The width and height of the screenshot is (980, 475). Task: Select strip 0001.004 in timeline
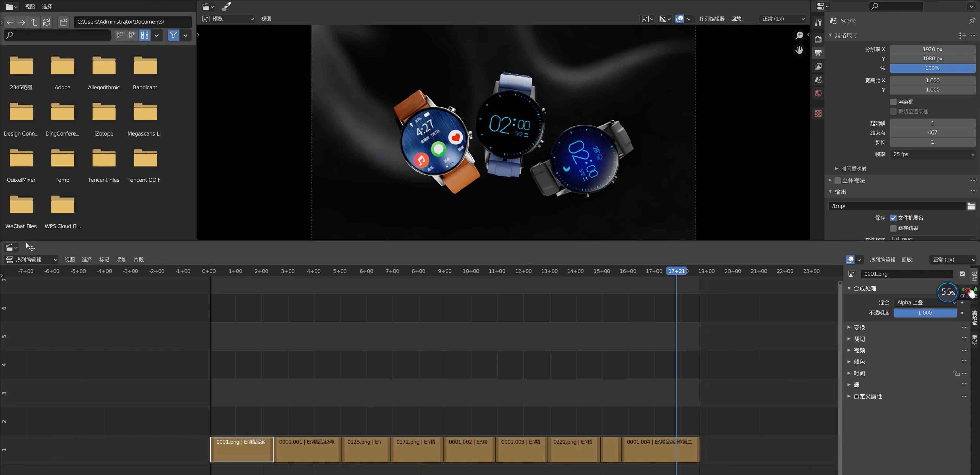coord(660,449)
